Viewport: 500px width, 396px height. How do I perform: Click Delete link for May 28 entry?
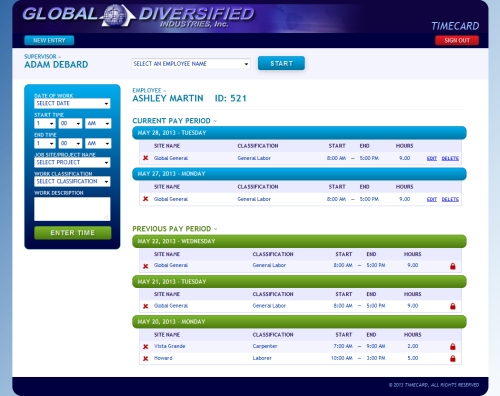tap(450, 158)
